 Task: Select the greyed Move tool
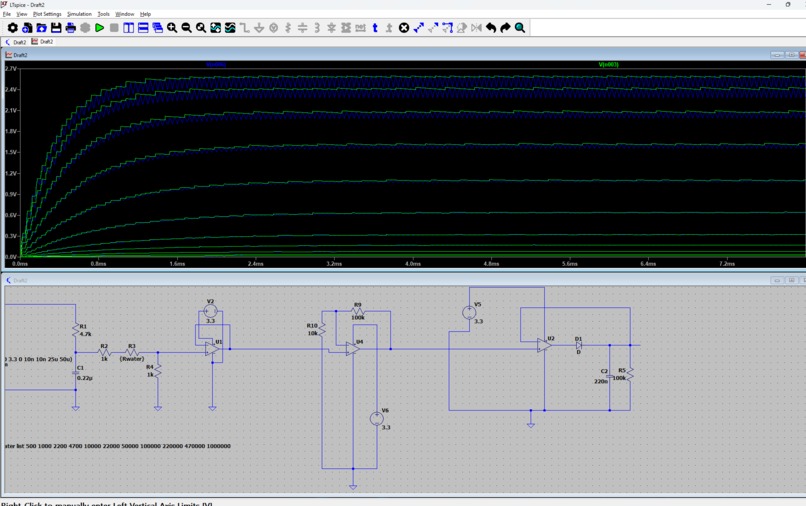(x=433, y=28)
